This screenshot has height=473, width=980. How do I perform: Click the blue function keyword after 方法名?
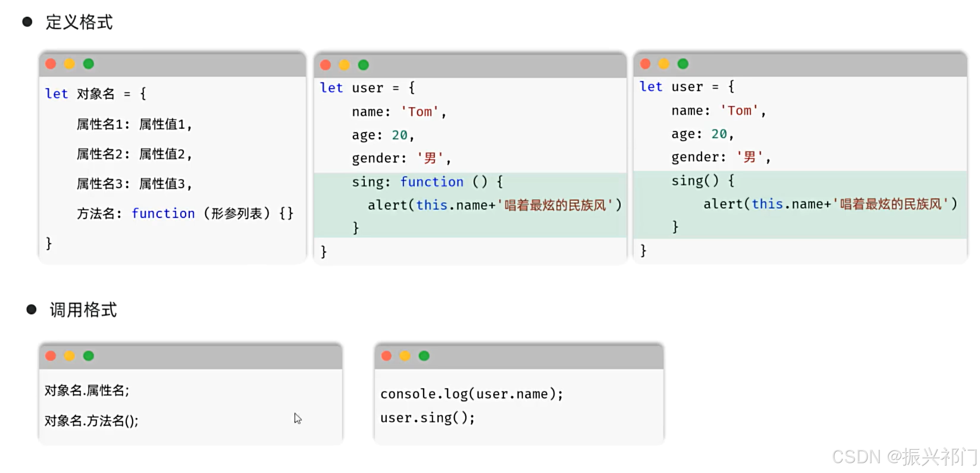(x=163, y=213)
